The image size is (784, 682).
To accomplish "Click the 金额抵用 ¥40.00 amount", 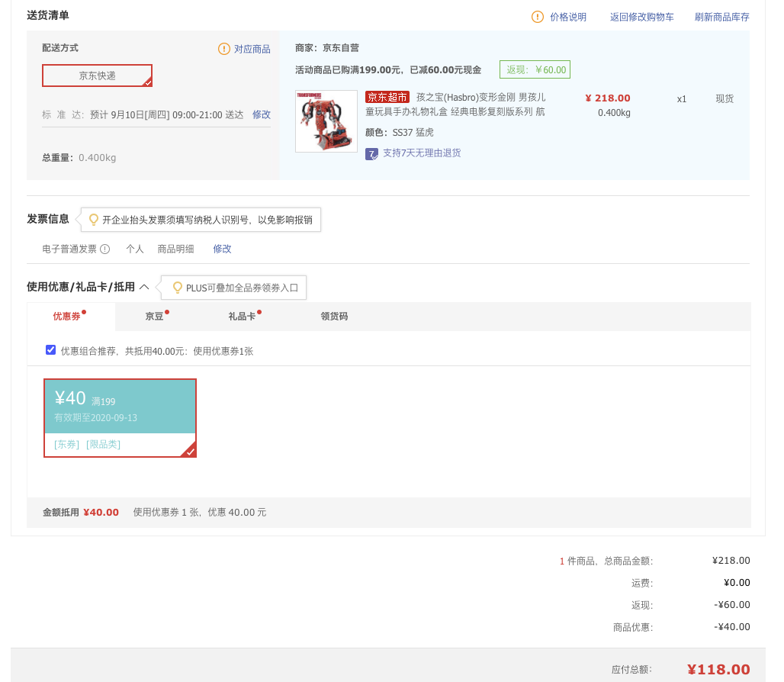I will pos(101,513).
